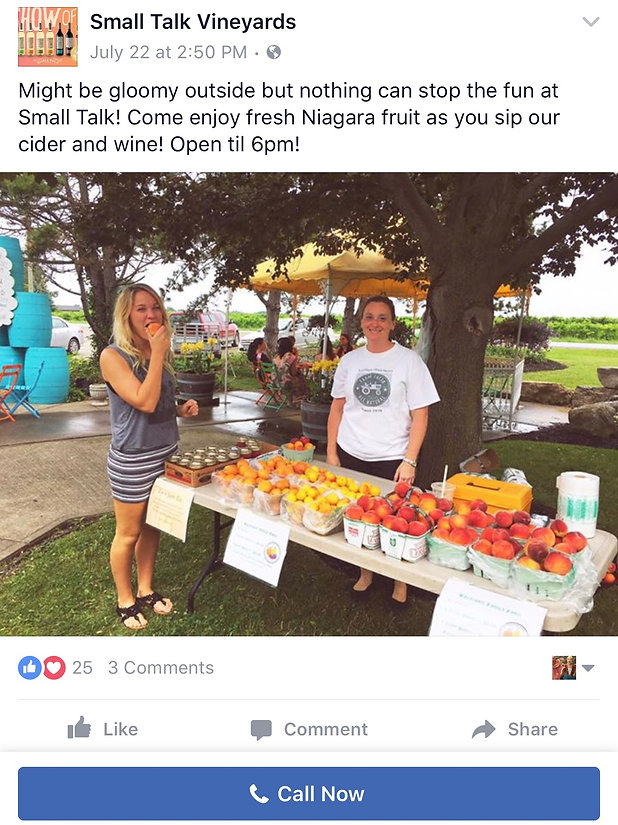Expand the commenting-as profile selector arrow
Screen dimensions: 618x825
589,668
